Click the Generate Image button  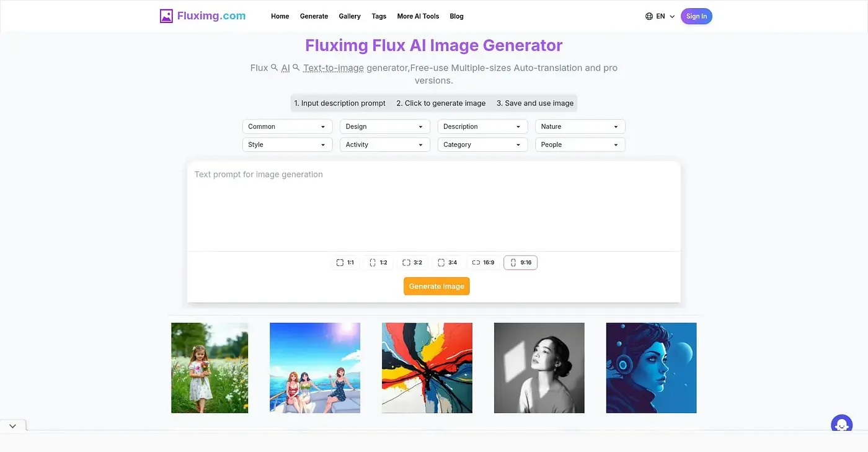point(436,286)
